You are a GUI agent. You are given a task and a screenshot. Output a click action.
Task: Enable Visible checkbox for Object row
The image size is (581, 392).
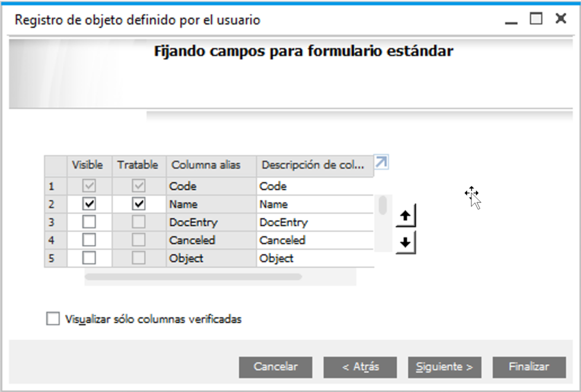coord(89,258)
